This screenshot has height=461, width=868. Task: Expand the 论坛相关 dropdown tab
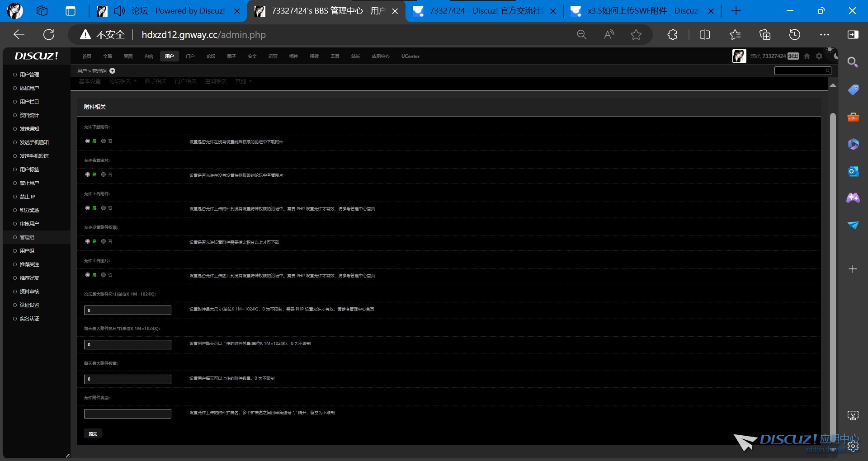coord(122,81)
